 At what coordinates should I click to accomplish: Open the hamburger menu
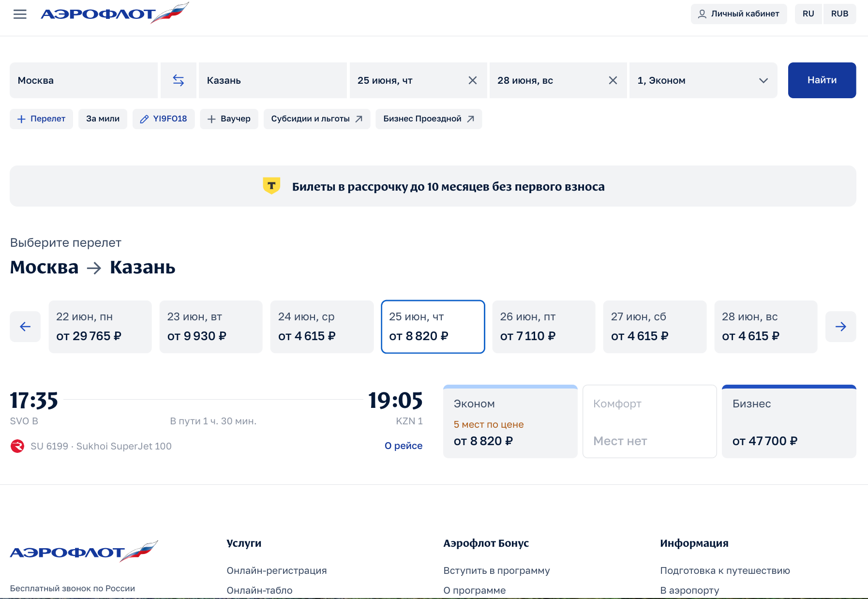[20, 14]
